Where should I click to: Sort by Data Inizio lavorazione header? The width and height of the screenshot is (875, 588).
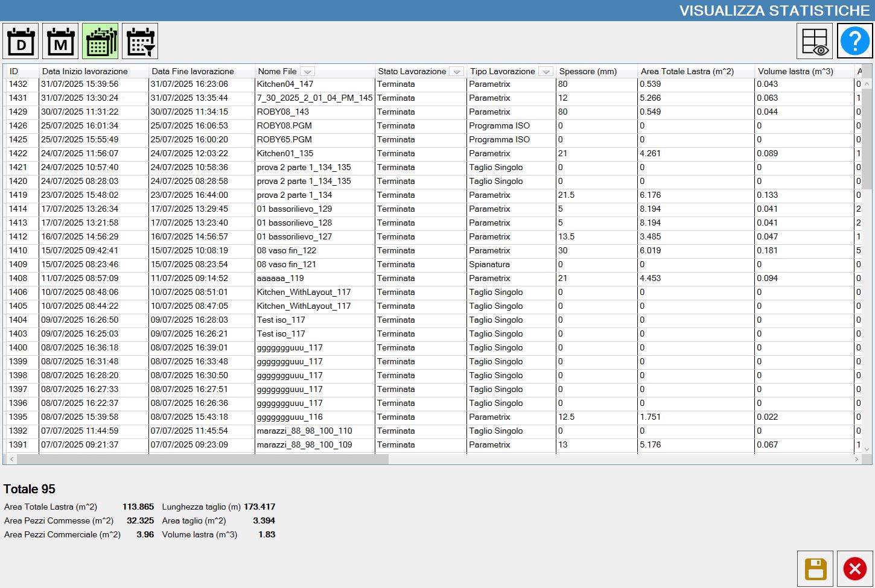coord(94,71)
